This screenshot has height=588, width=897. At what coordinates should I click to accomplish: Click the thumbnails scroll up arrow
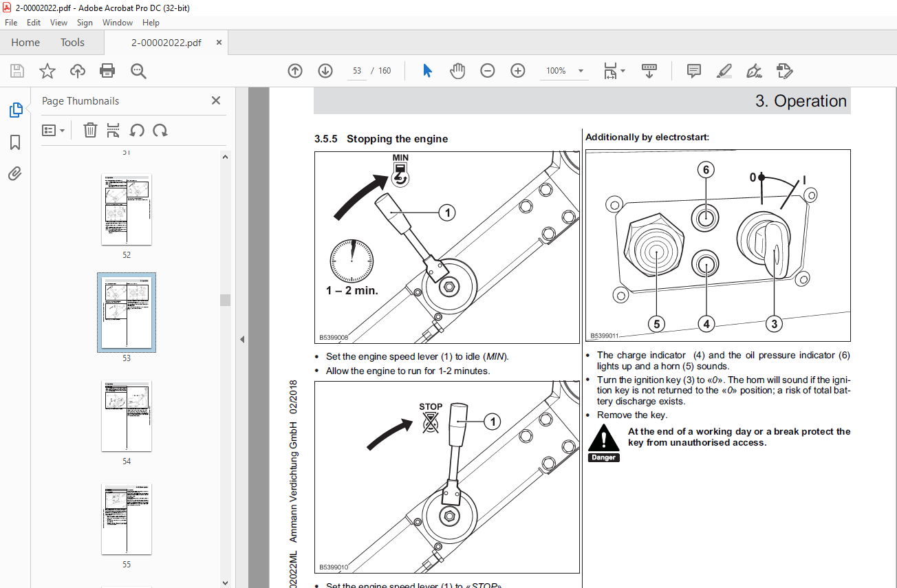225,156
